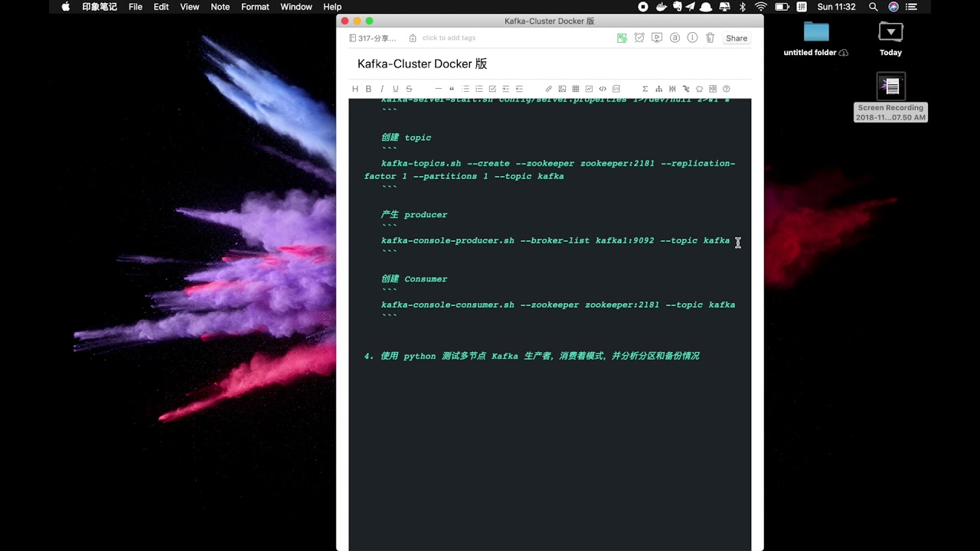Screen dimensions: 980x551
Task: Insert an image
Action: pyautogui.click(x=562, y=89)
